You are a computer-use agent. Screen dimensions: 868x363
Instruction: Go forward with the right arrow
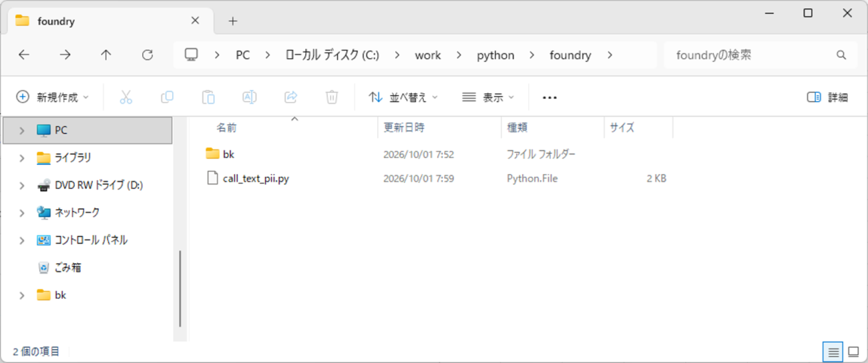click(x=65, y=55)
